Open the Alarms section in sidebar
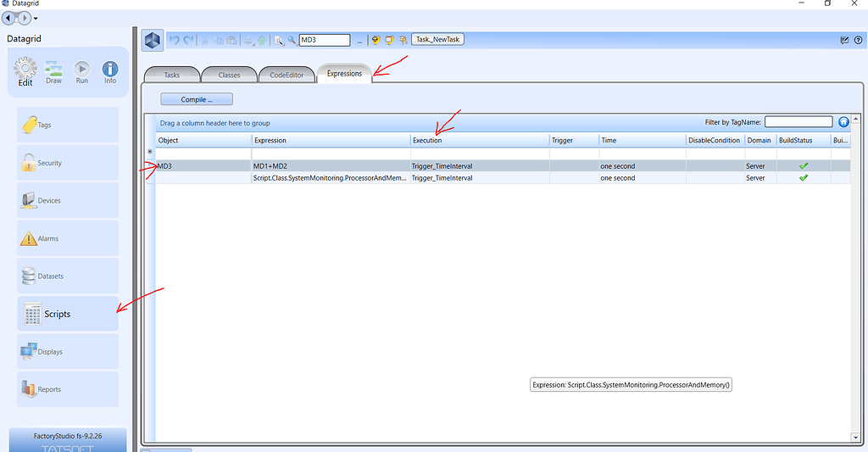The height and width of the screenshot is (452, 868). coord(68,239)
